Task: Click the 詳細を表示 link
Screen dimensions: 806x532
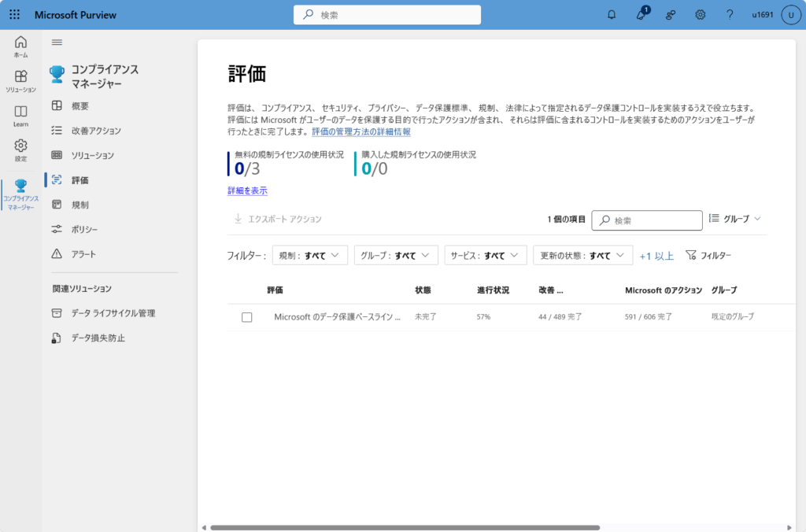Action: [x=247, y=190]
